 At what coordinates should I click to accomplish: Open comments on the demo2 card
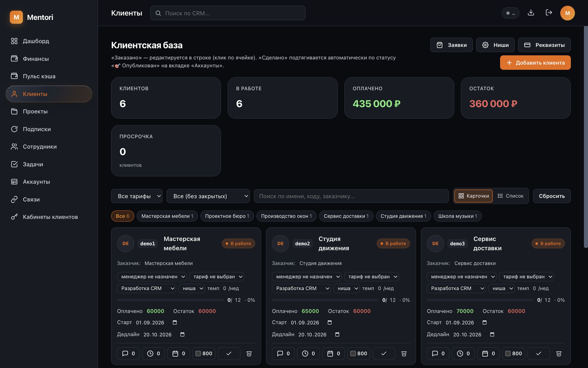coord(283,354)
